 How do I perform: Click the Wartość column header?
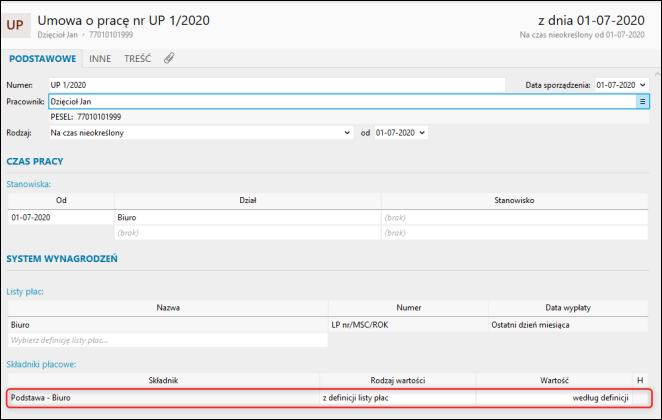point(554,380)
